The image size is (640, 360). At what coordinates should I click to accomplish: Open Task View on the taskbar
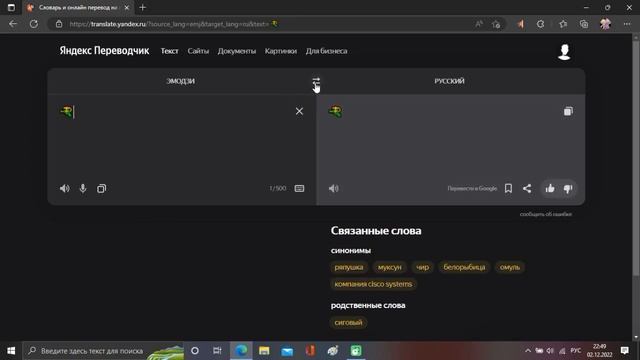click(217, 351)
